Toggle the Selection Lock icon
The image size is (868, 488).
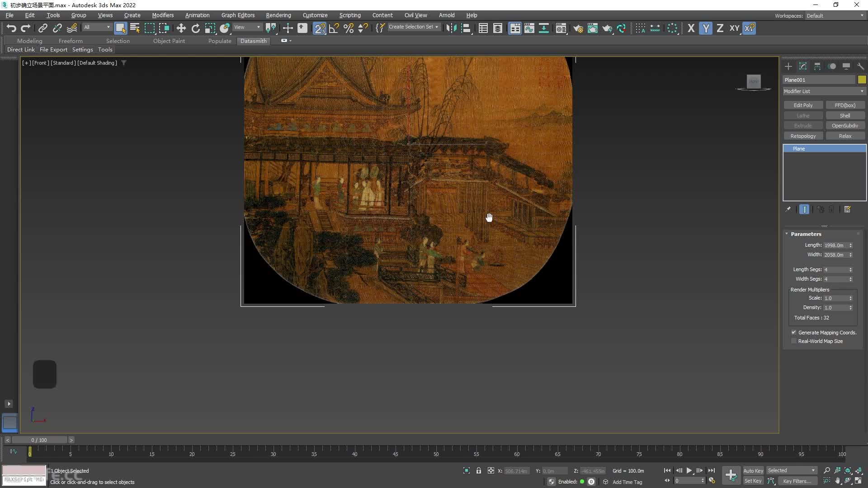(x=479, y=470)
